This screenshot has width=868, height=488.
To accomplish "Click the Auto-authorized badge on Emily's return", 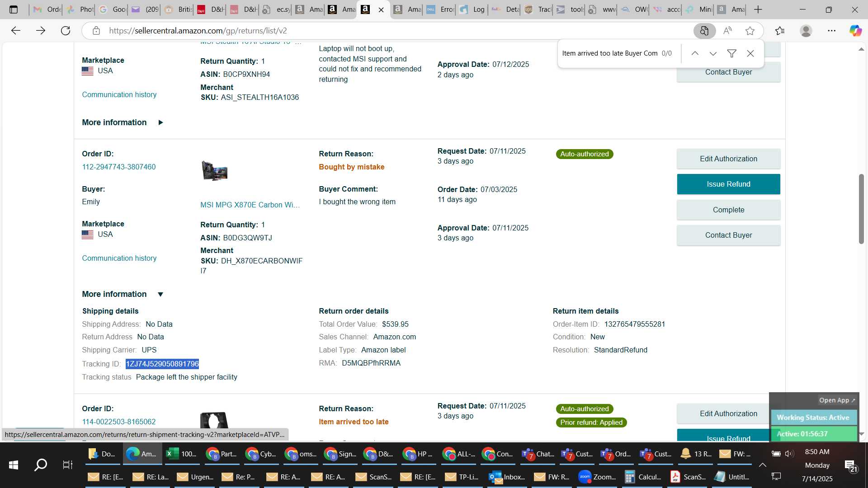I will coord(585,154).
